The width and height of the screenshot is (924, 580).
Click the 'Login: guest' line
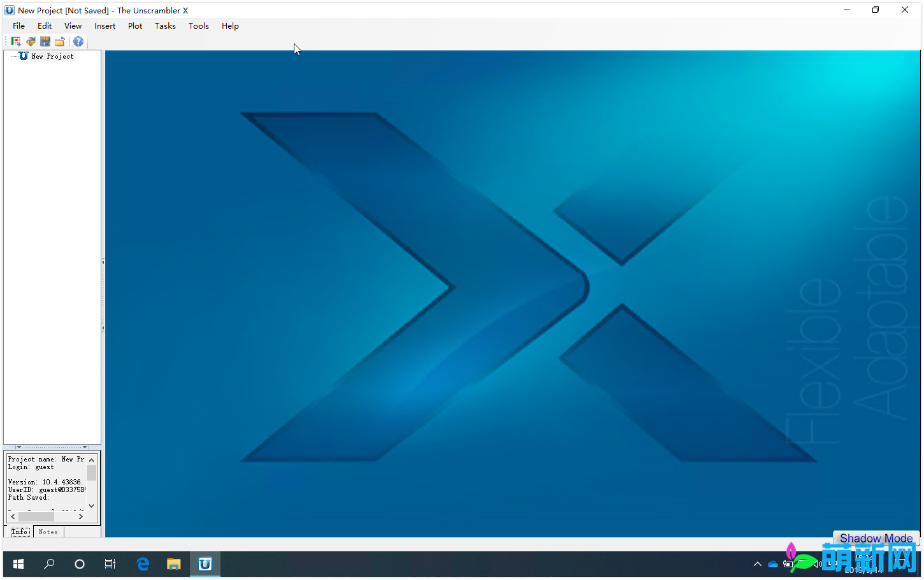31,467
